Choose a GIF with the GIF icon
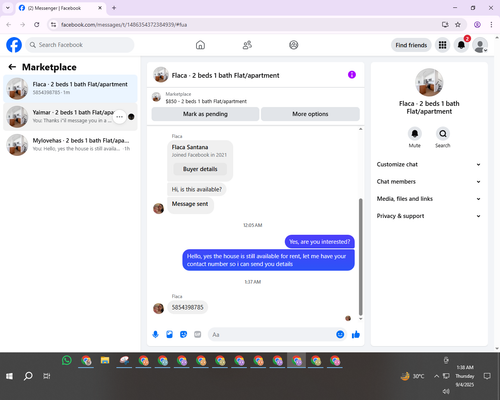The width and height of the screenshot is (500, 400). [197, 334]
